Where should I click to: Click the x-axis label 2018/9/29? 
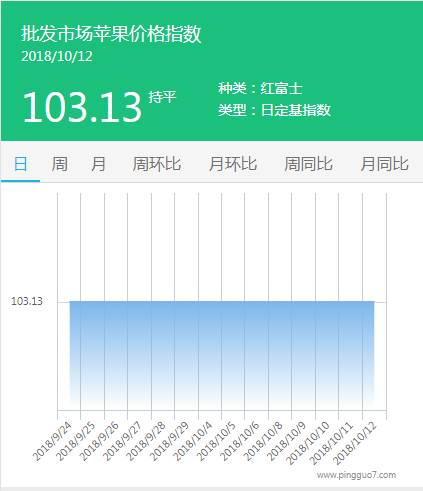coord(170,441)
